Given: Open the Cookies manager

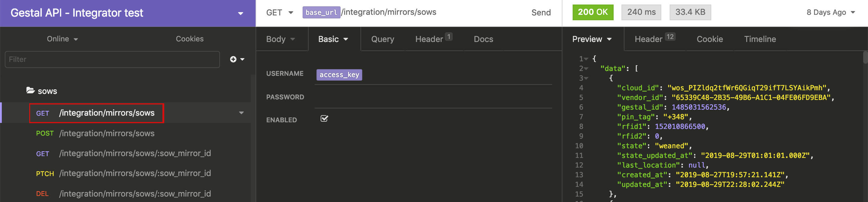Looking at the screenshot, I should tap(189, 39).
